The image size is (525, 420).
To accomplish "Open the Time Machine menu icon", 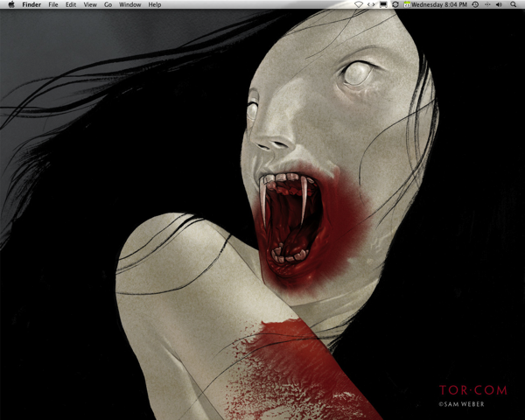I will click(x=475, y=4).
